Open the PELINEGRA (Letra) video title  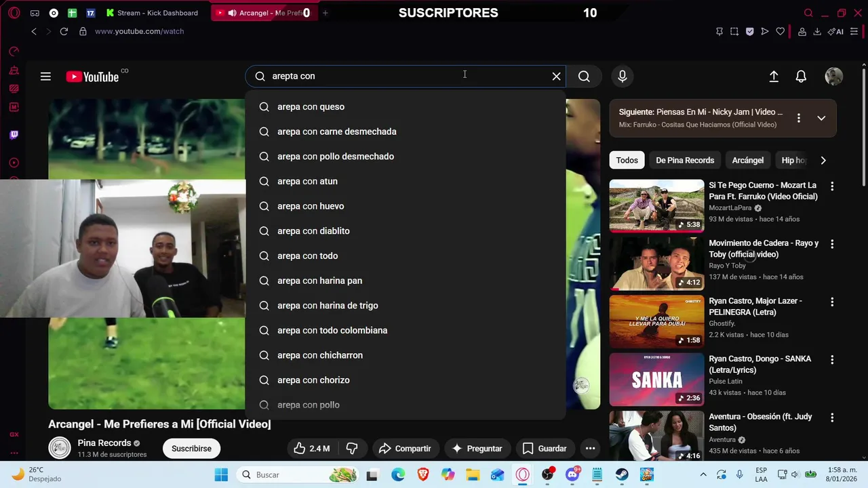tap(755, 306)
